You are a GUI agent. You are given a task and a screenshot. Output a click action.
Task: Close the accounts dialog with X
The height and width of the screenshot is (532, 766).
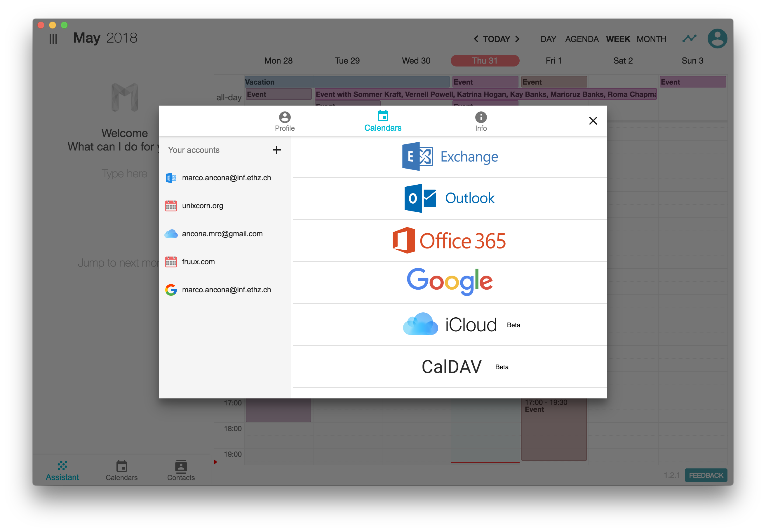point(593,121)
